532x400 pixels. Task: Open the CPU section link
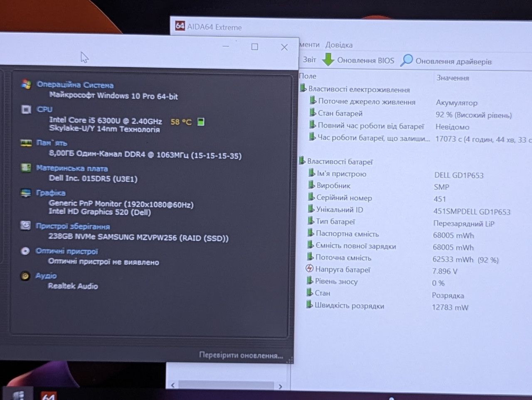click(x=44, y=109)
